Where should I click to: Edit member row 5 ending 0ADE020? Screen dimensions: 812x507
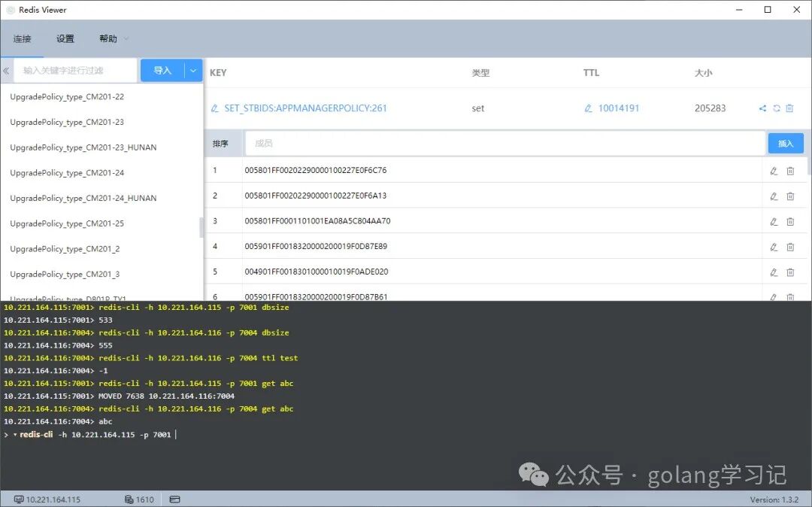coord(774,272)
